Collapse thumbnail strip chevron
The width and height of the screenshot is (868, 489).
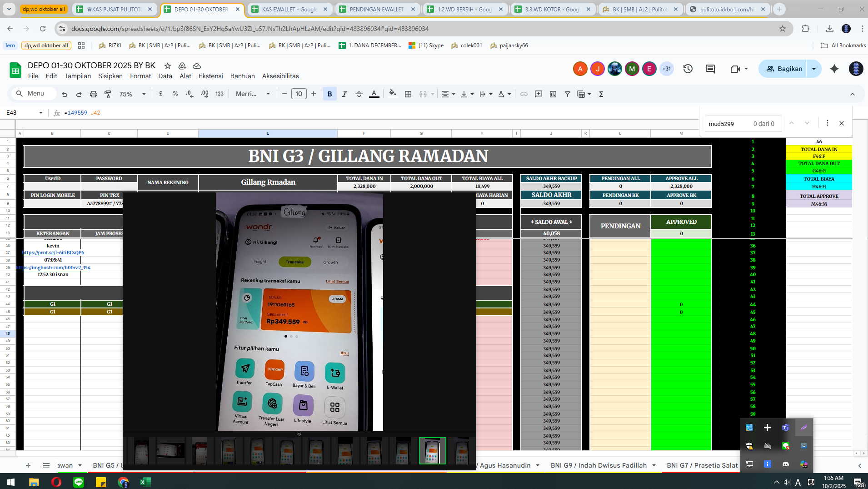(299, 434)
